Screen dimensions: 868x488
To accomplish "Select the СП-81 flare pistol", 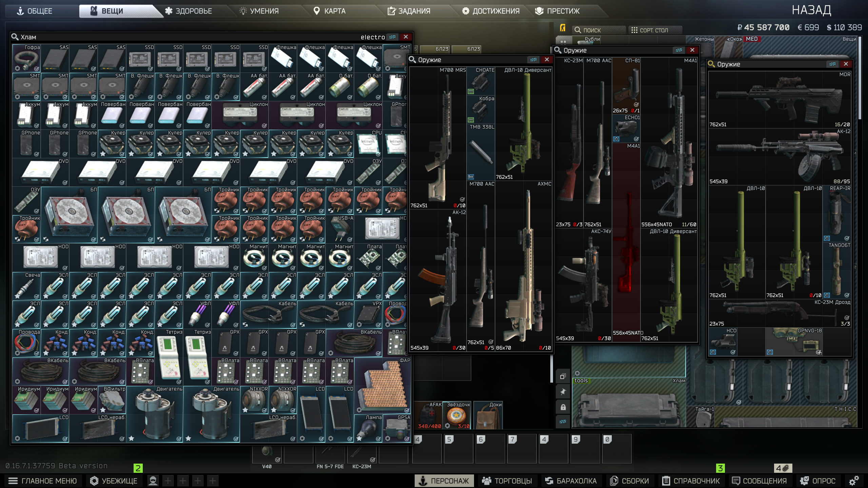I will [626, 86].
